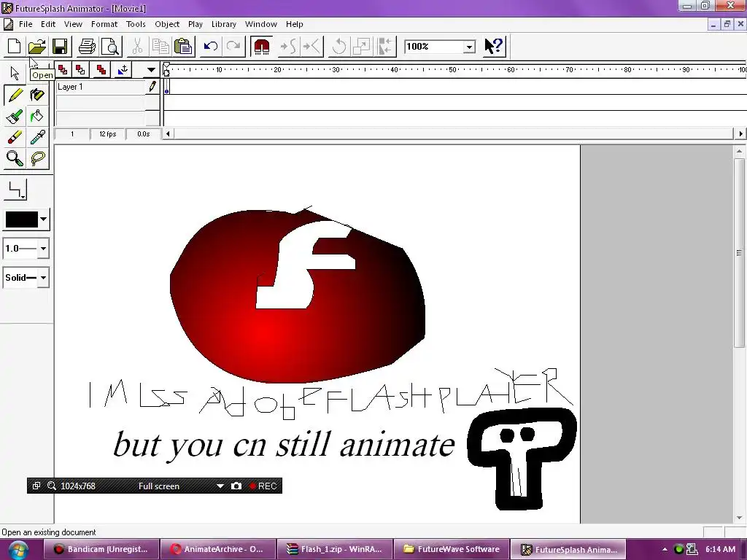Click the Bandicam camera screenshot icon
This screenshot has width=747, height=560.
236,486
